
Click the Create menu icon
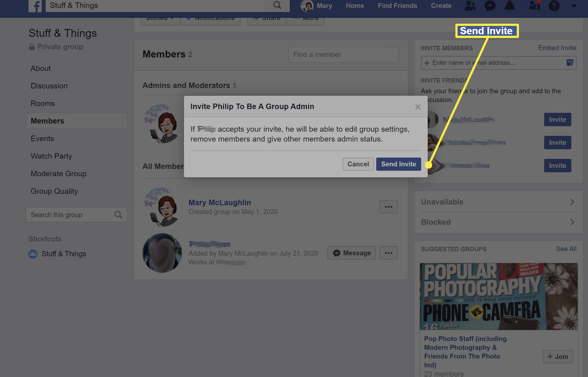click(x=441, y=5)
